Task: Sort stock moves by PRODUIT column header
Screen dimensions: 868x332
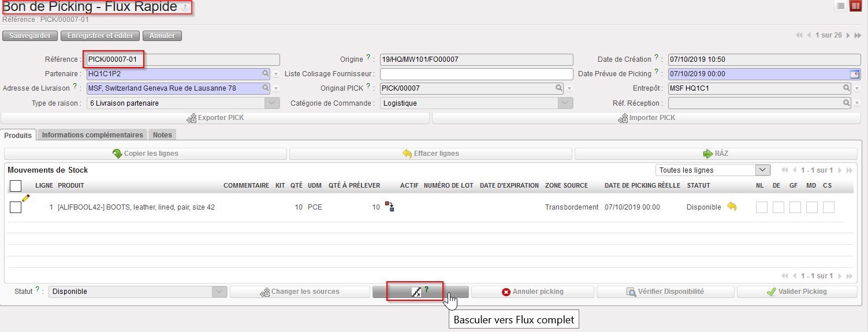Action: click(x=71, y=185)
